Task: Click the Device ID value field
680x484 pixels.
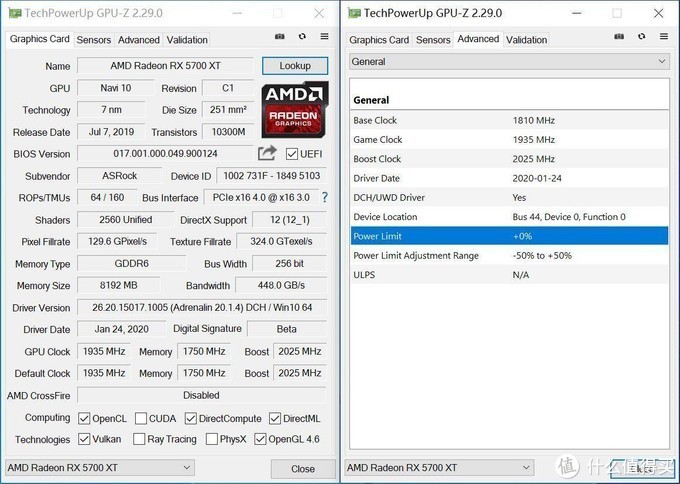Action: tap(271, 176)
